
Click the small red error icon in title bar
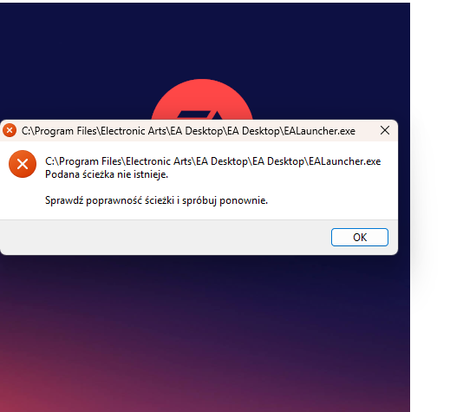pyautogui.click(x=9, y=130)
